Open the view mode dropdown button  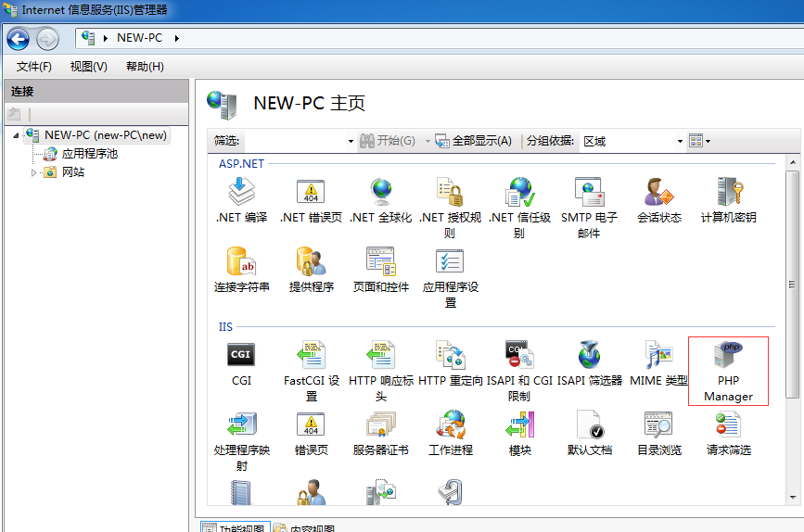pyautogui.click(x=699, y=141)
